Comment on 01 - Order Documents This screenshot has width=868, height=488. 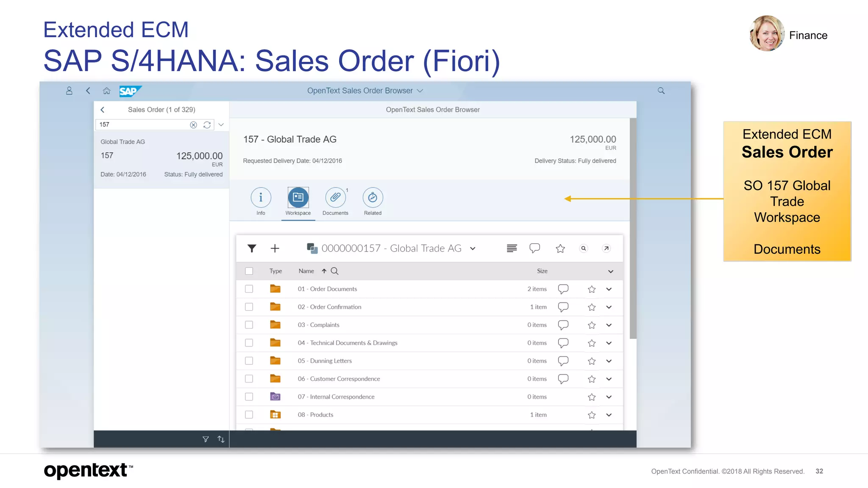[563, 289]
